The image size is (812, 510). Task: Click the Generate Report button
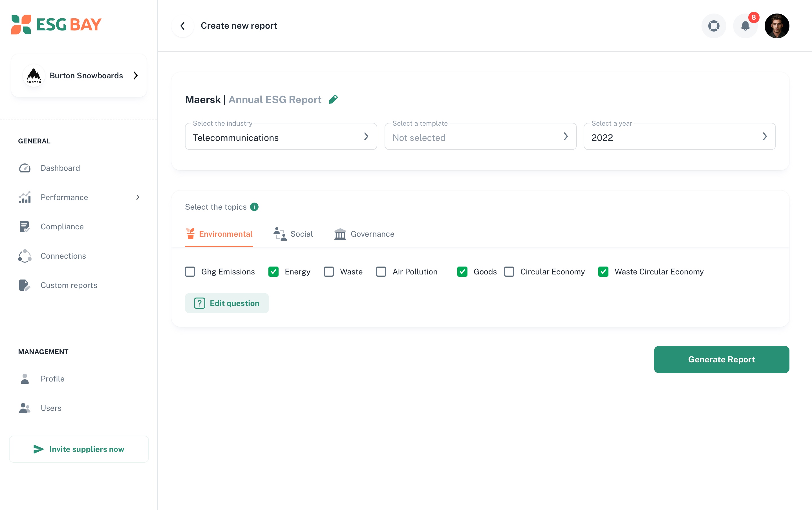tap(721, 359)
